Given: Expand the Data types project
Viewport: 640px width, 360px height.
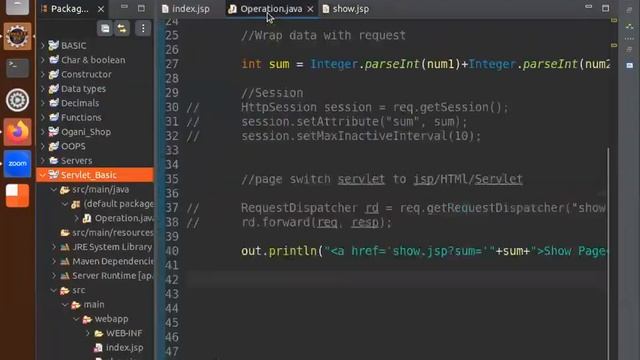Looking at the screenshot, I should pos(43,89).
